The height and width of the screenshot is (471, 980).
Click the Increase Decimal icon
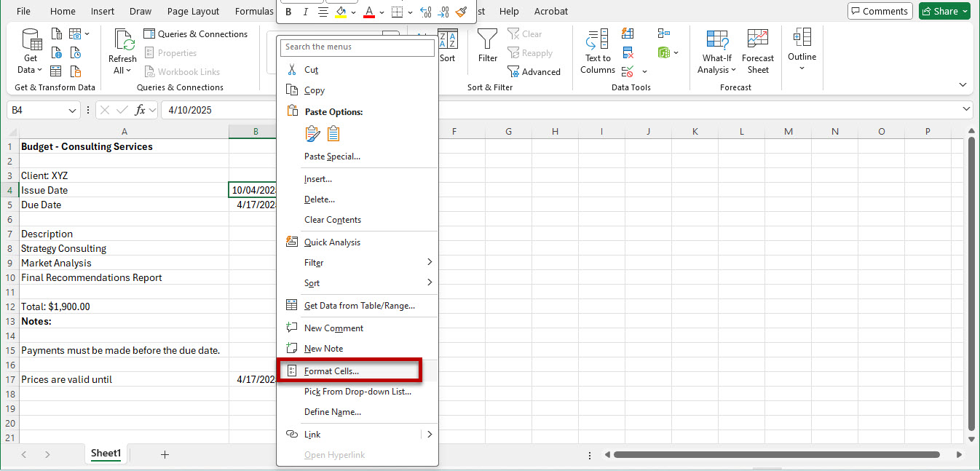426,12
